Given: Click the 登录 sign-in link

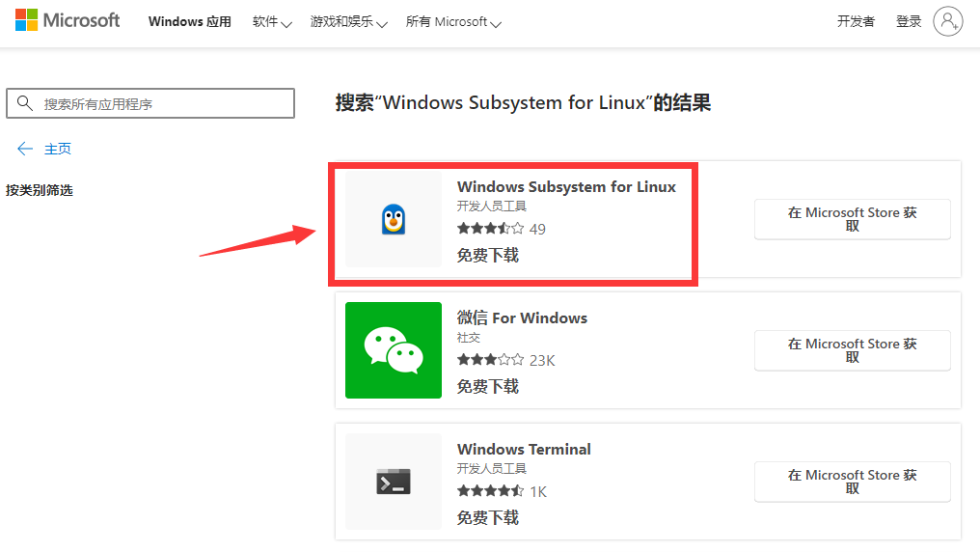Looking at the screenshot, I should point(908,22).
